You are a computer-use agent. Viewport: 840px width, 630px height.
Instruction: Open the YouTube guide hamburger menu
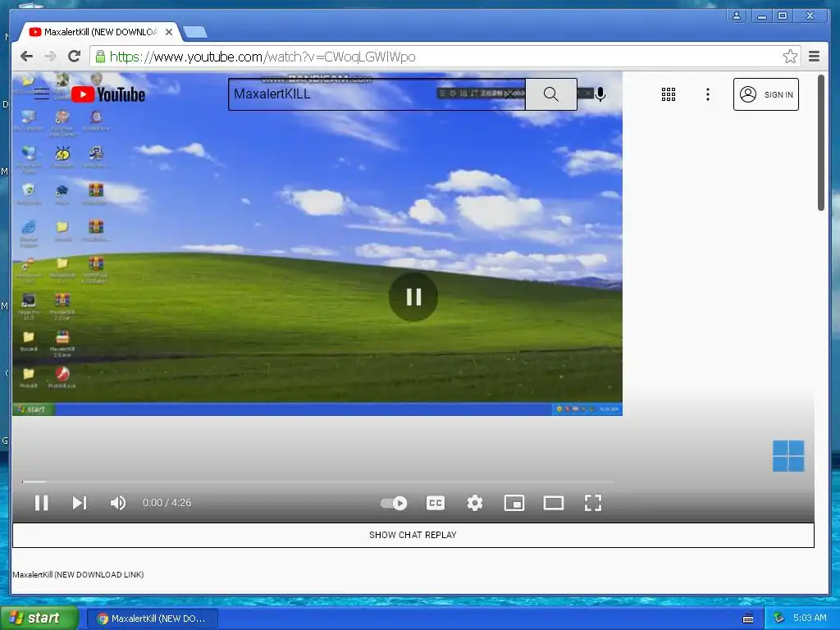click(42, 94)
